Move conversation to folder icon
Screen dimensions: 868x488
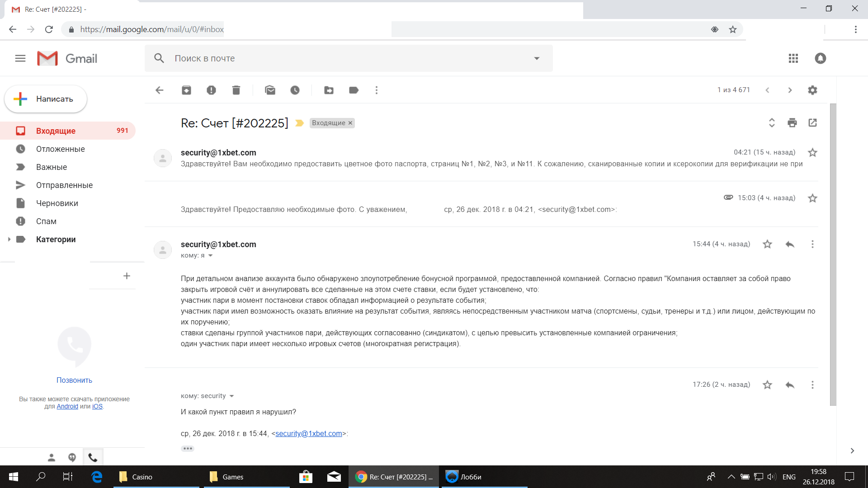[329, 90]
